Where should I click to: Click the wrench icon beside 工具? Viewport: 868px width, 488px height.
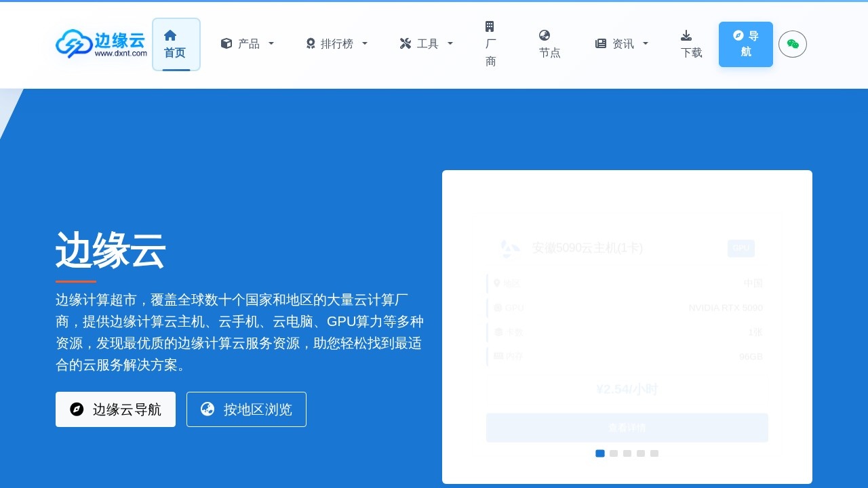click(405, 43)
